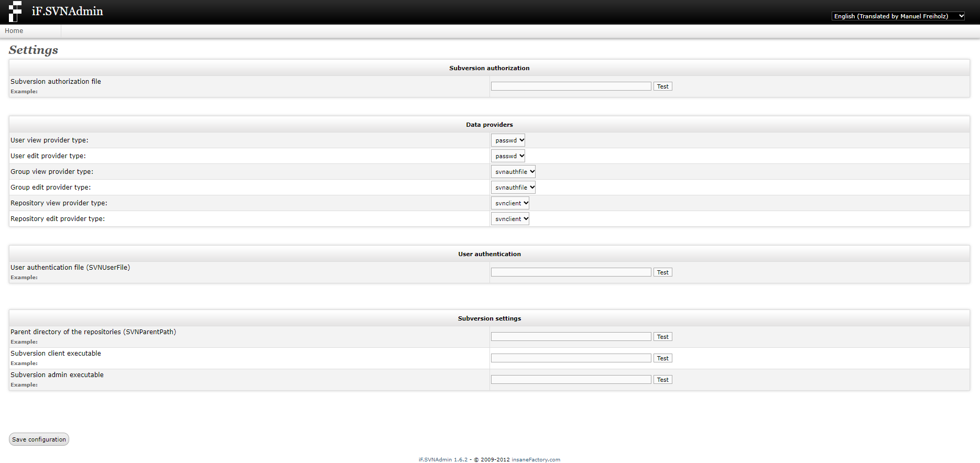Click the iF.SVNAdmin logo icon
The image size is (980, 463).
coord(15,12)
